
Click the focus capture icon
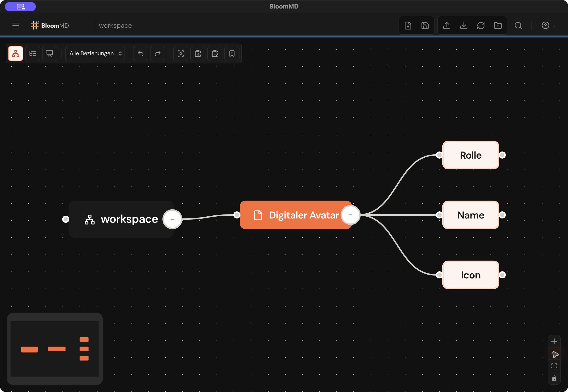click(x=181, y=53)
